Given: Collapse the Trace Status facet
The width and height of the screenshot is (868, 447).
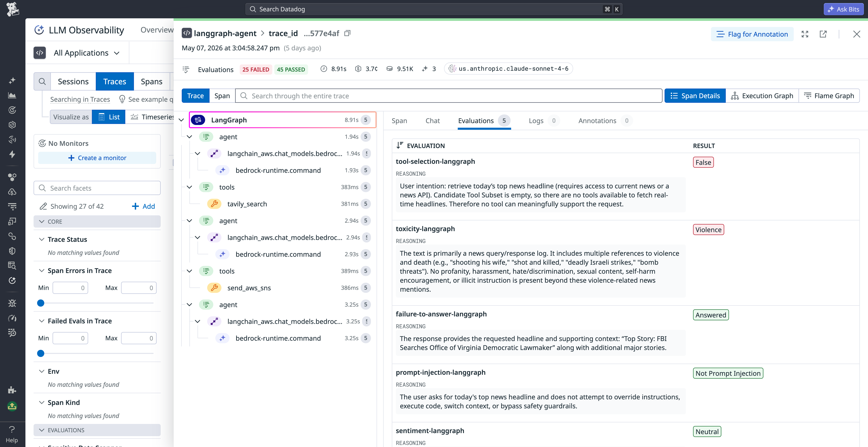Looking at the screenshot, I should click(41, 239).
